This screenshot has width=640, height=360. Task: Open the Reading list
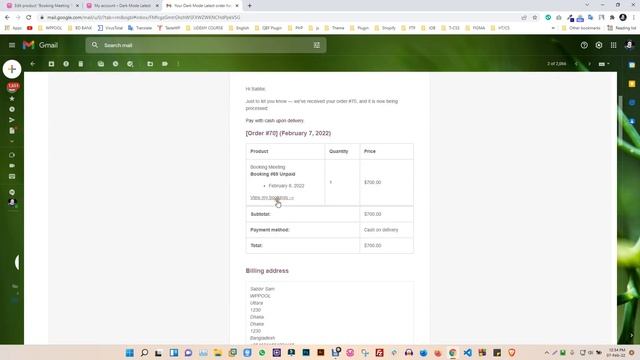(621, 28)
